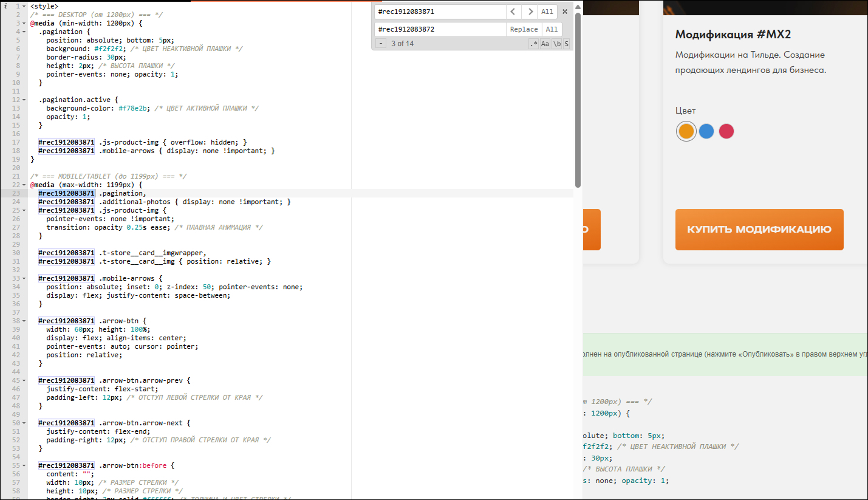The image size is (868, 500).
Task: Find all matches with the search row All button
Action: coord(547,12)
